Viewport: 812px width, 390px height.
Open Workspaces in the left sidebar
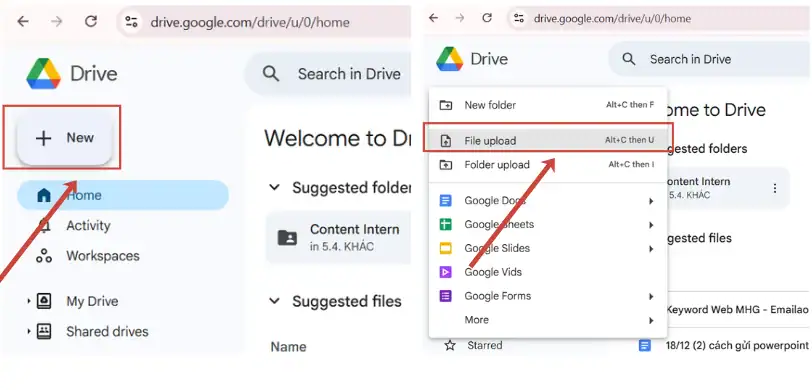point(103,255)
